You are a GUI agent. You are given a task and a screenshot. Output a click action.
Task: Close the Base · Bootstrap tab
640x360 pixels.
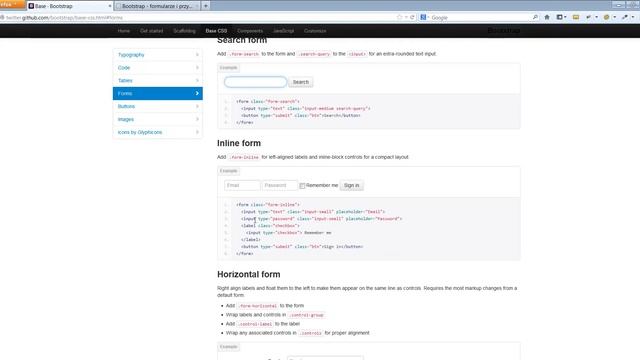tap(110, 6)
